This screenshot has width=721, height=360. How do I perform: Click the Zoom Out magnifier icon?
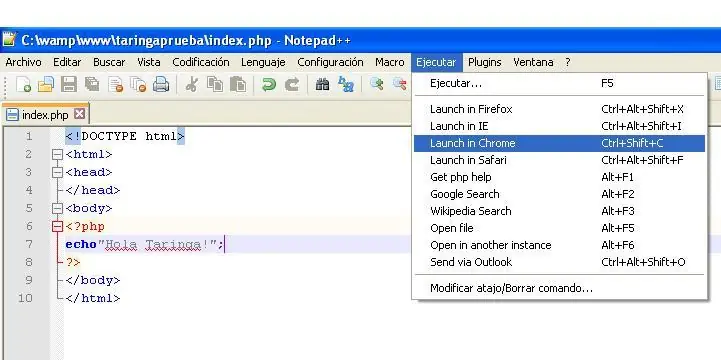400,84
